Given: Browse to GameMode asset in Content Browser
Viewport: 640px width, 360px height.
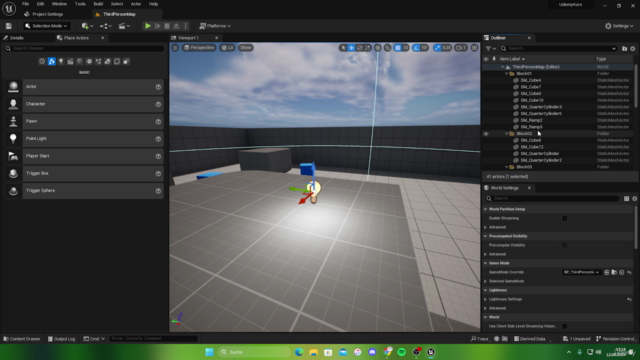Looking at the screenshot, I should (614, 272).
